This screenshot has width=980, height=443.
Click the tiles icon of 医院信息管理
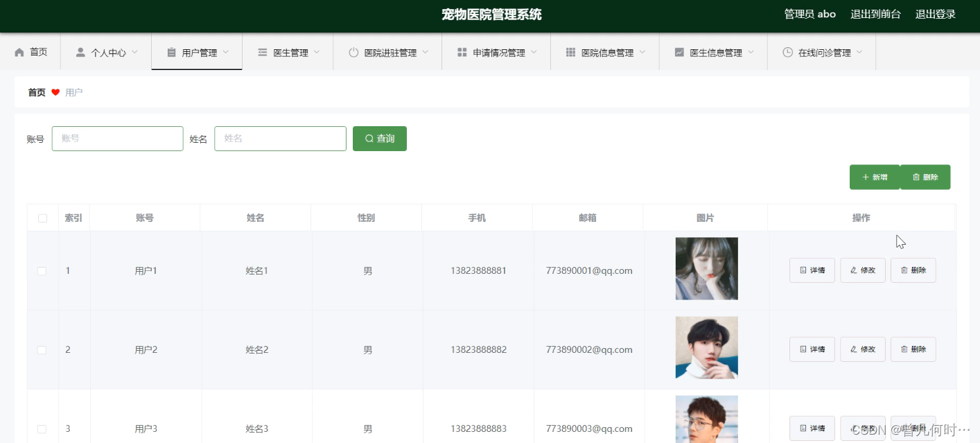coord(571,52)
